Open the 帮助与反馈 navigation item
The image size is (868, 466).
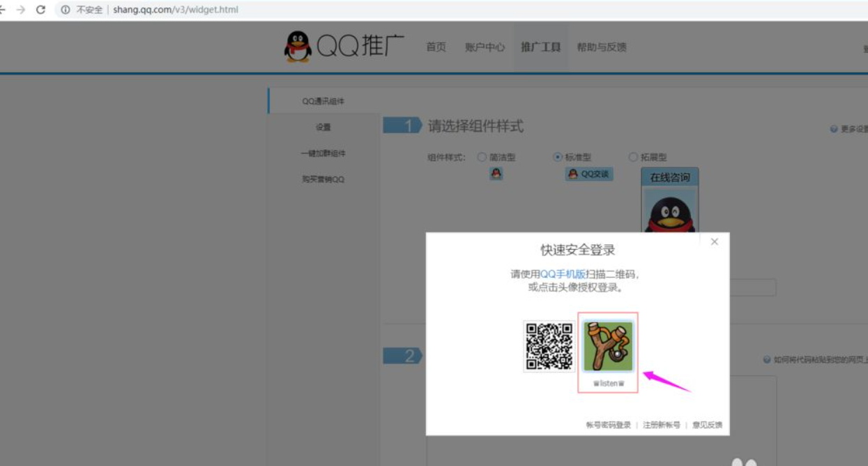click(x=602, y=47)
